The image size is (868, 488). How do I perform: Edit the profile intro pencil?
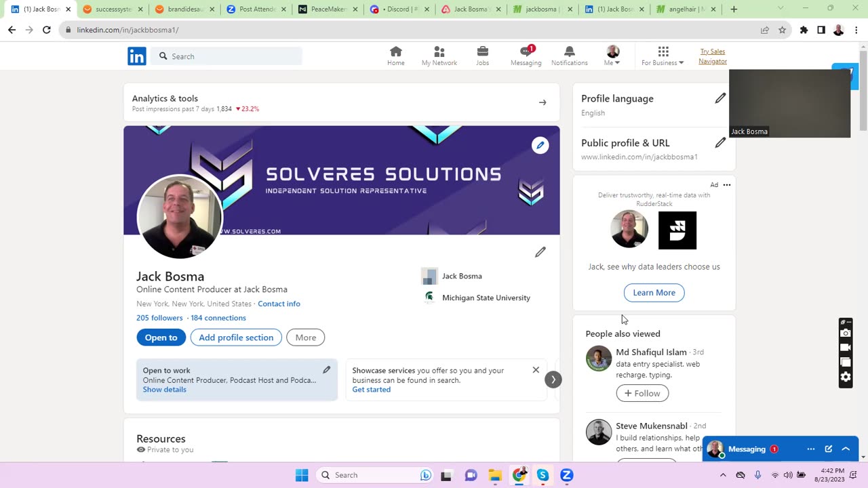pos(540,252)
